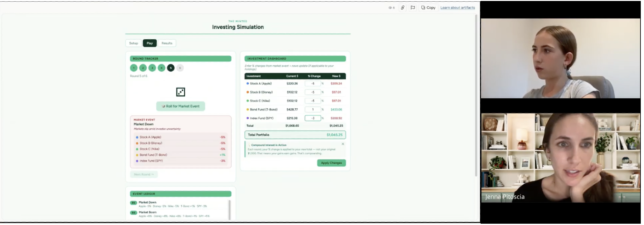Click Index Fund -3% row in Market Event card

(180, 161)
